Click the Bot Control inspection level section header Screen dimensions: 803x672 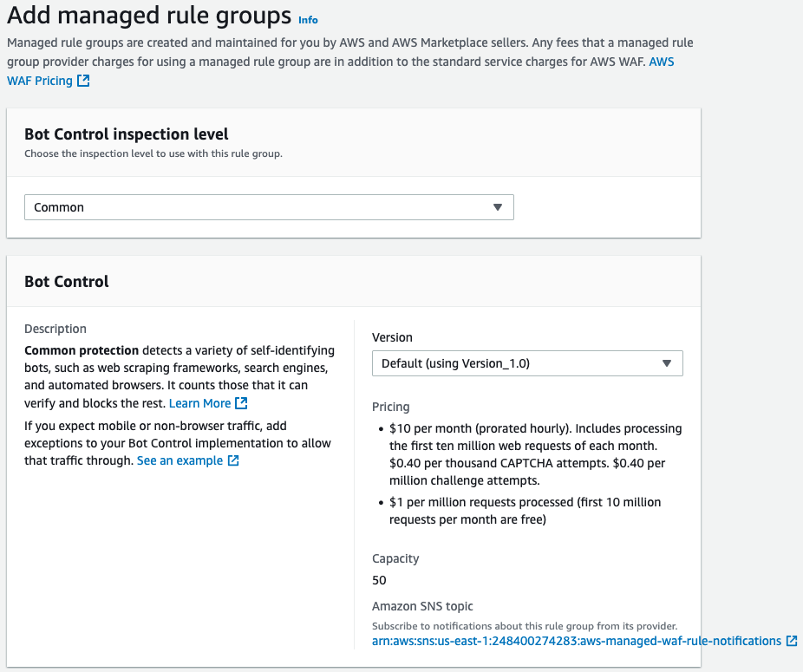[x=127, y=134]
